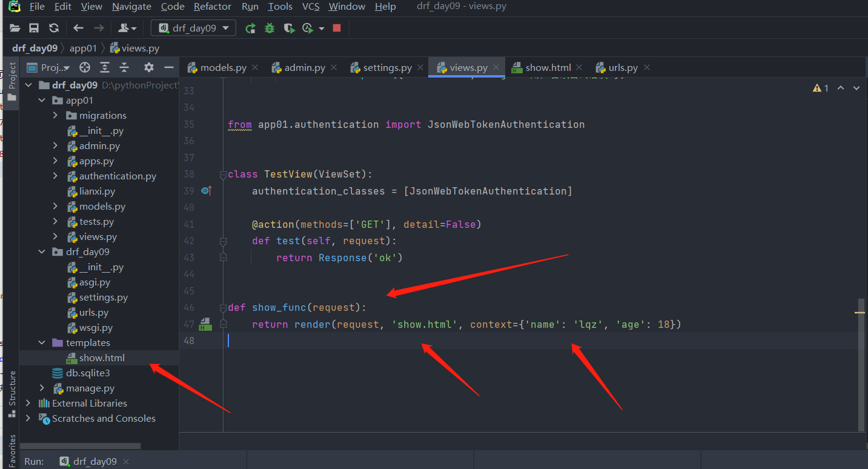
Task: Expand External Libraries node
Action: pos(28,404)
